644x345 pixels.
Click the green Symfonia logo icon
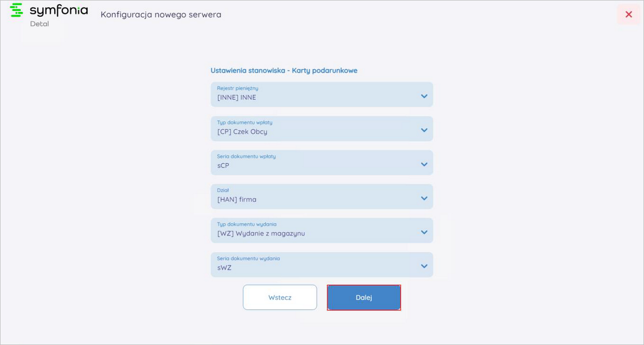click(17, 10)
